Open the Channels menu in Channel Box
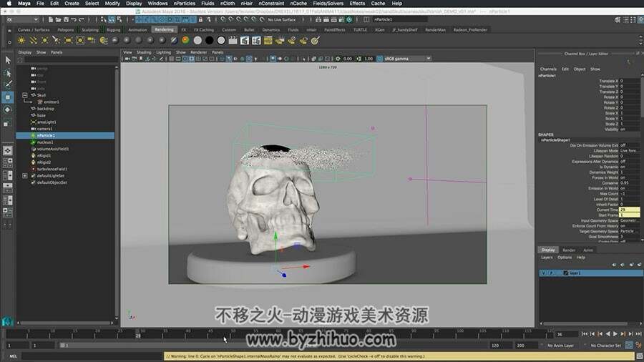 [548, 69]
